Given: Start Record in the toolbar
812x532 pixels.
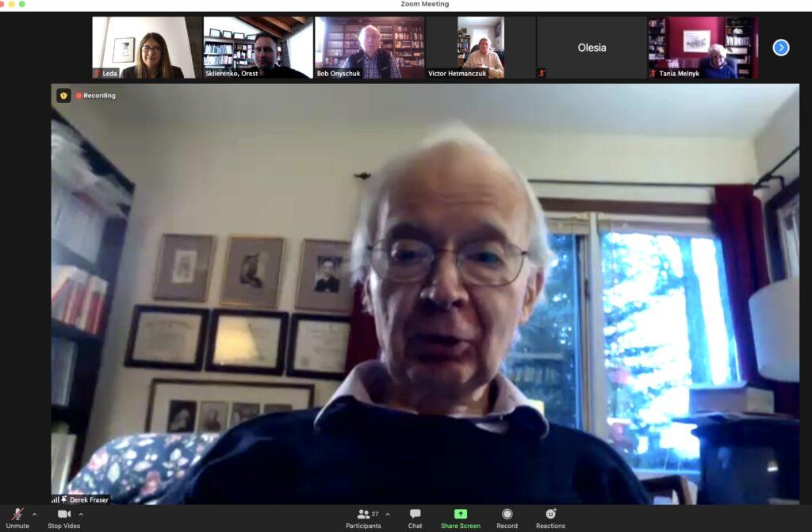Looking at the screenshot, I should pyautogui.click(x=507, y=518).
